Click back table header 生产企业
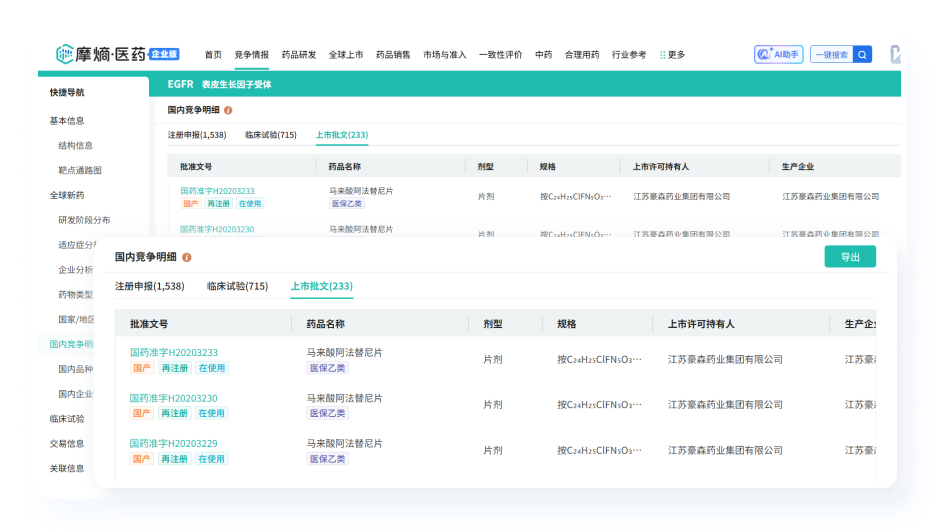This screenshot has height=532, width=940. [797, 167]
